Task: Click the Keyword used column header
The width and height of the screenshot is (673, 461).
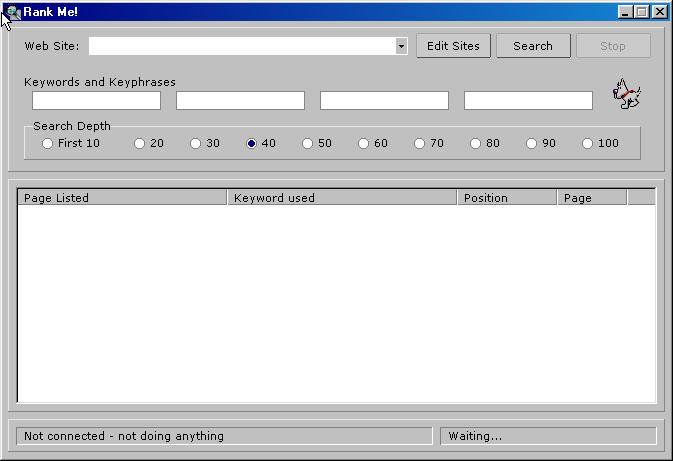Action: (342, 198)
